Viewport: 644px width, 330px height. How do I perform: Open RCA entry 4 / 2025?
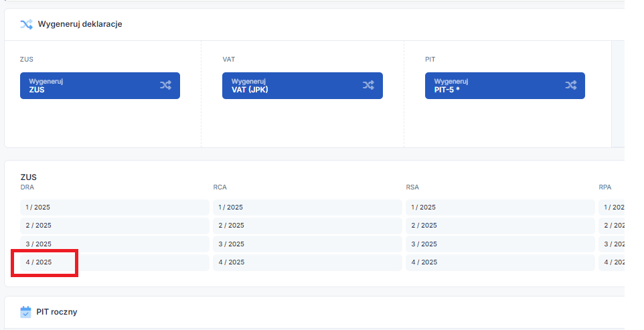point(307,262)
